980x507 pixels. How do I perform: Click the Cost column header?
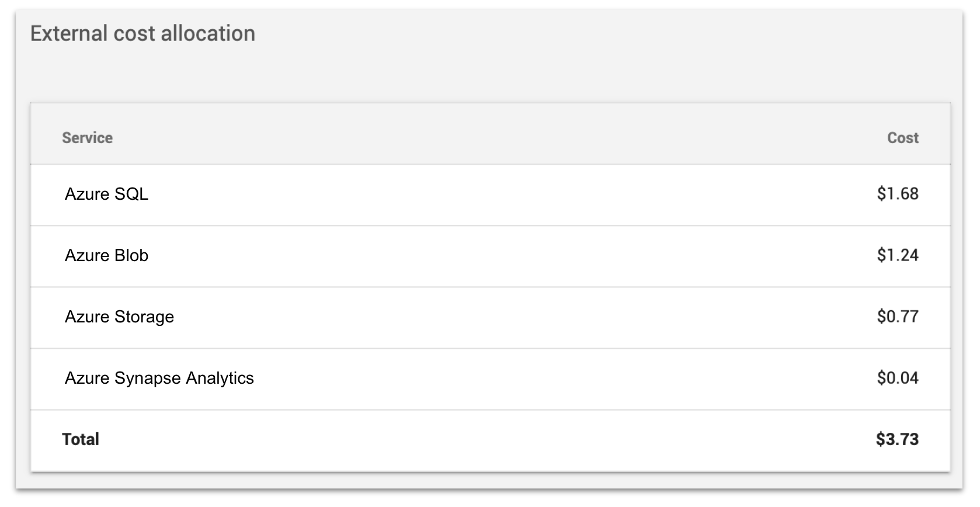(x=903, y=138)
